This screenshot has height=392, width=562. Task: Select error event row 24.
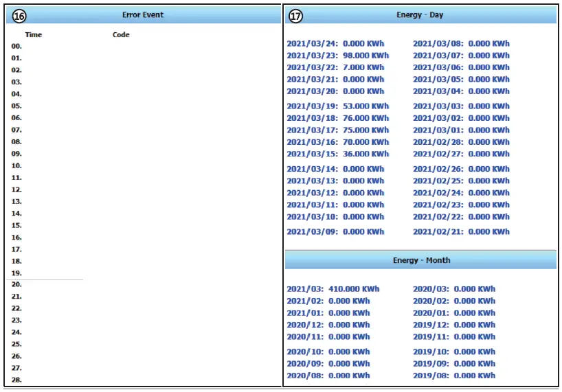[x=16, y=332]
